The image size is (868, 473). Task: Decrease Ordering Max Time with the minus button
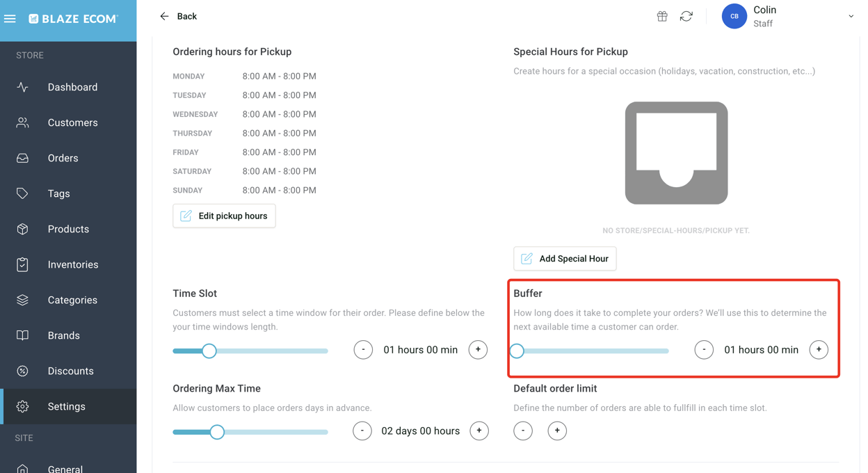coord(362,431)
